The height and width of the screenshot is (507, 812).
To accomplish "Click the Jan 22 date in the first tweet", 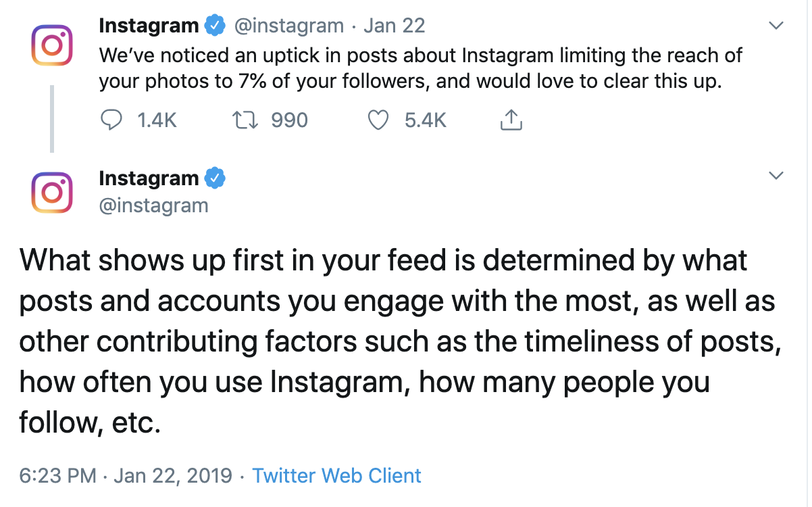I will (x=395, y=26).
